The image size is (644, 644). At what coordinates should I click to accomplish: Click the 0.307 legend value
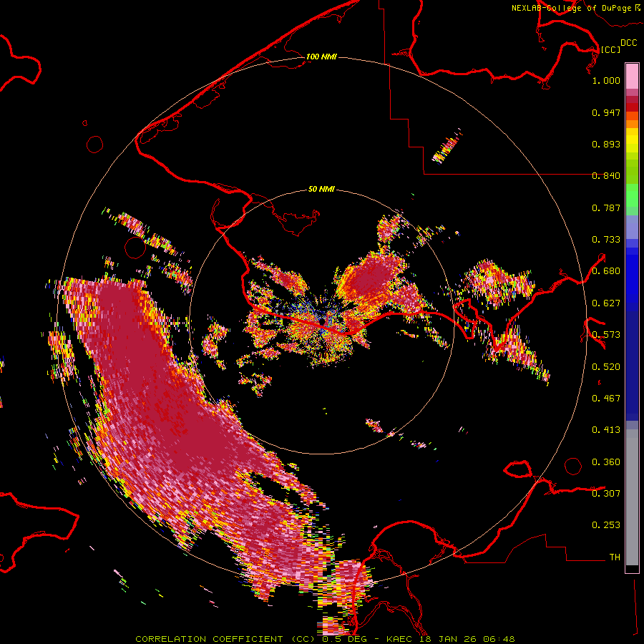pos(606,493)
